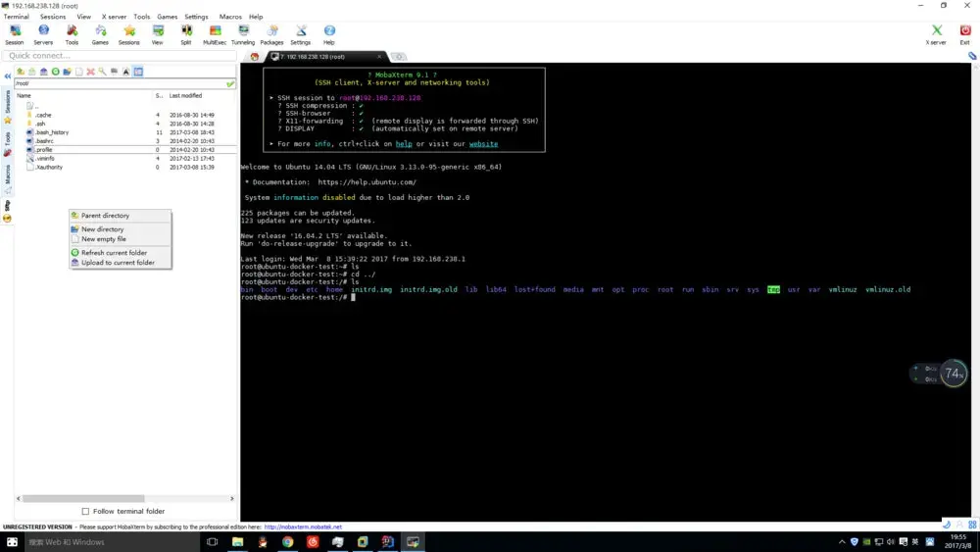Open Chrome from the taskbar
This screenshot has width=980, height=552.
point(287,542)
